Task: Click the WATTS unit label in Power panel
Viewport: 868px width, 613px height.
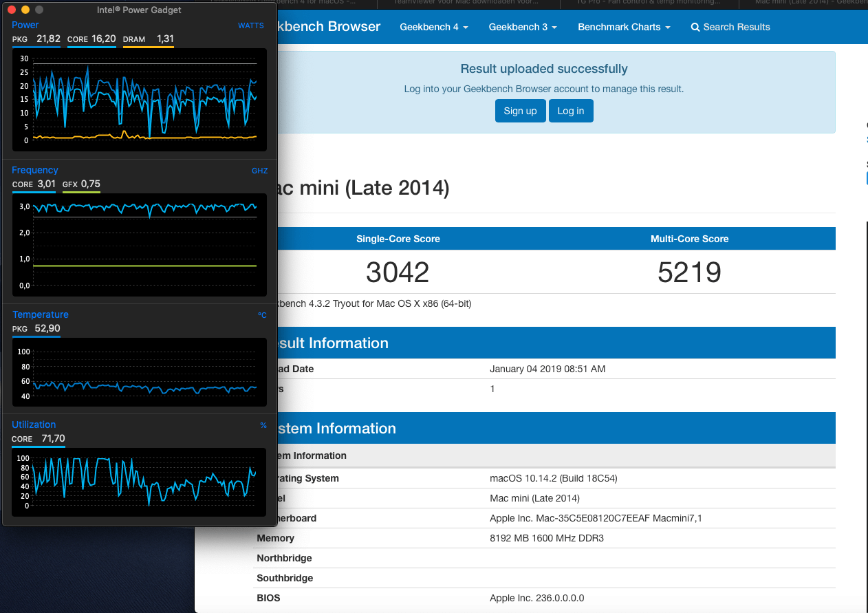Action: point(251,25)
